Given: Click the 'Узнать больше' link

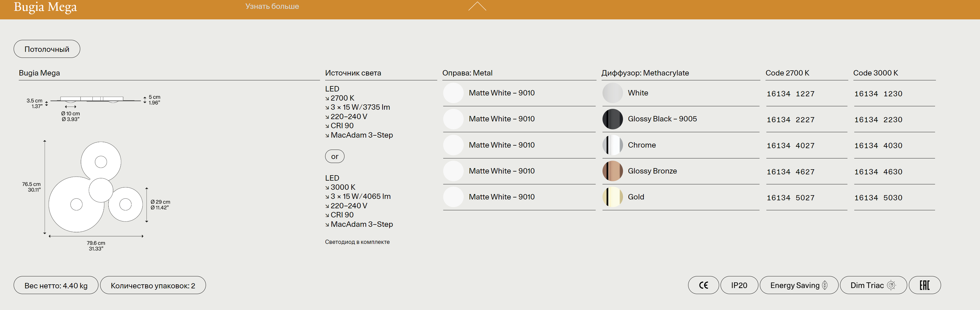Looking at the screenshot, I should [x=272, y=6].
